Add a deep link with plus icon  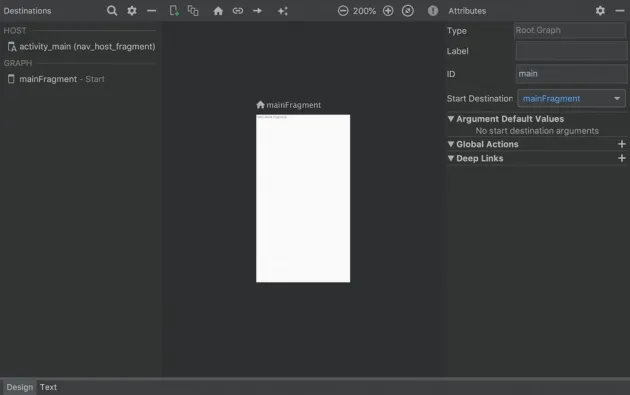(x=622, y=158)
